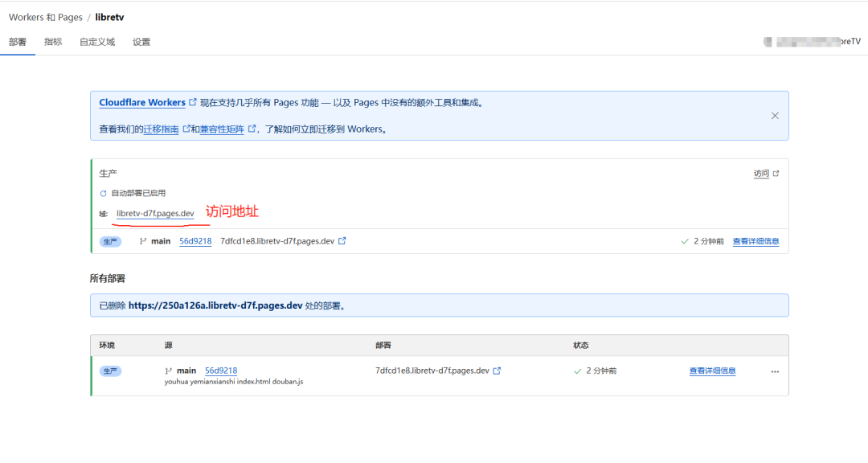The width and height of the screenshot is (868, 463).
Task: Open external link icon in deployments table row
Action: tap(497, 371)
